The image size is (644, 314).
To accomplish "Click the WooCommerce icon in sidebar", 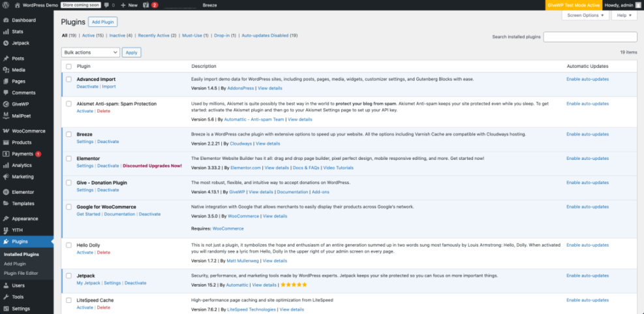I will (6, 131).
